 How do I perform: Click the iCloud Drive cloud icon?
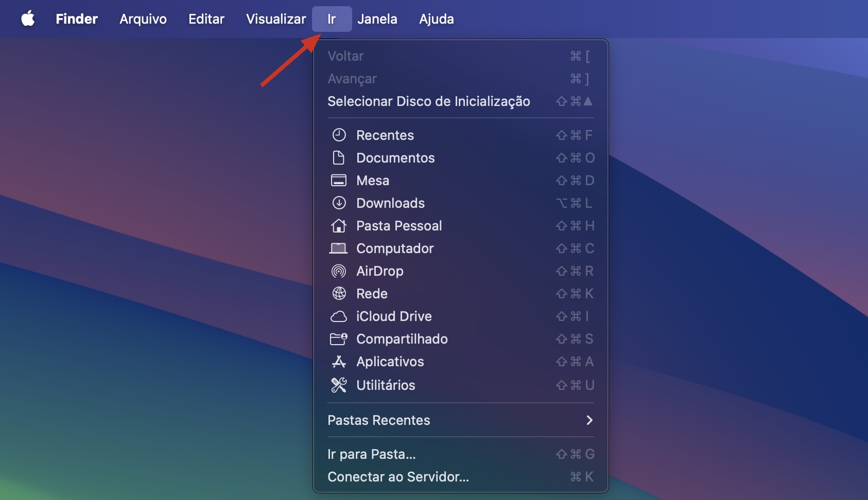[x=339, y=316]
